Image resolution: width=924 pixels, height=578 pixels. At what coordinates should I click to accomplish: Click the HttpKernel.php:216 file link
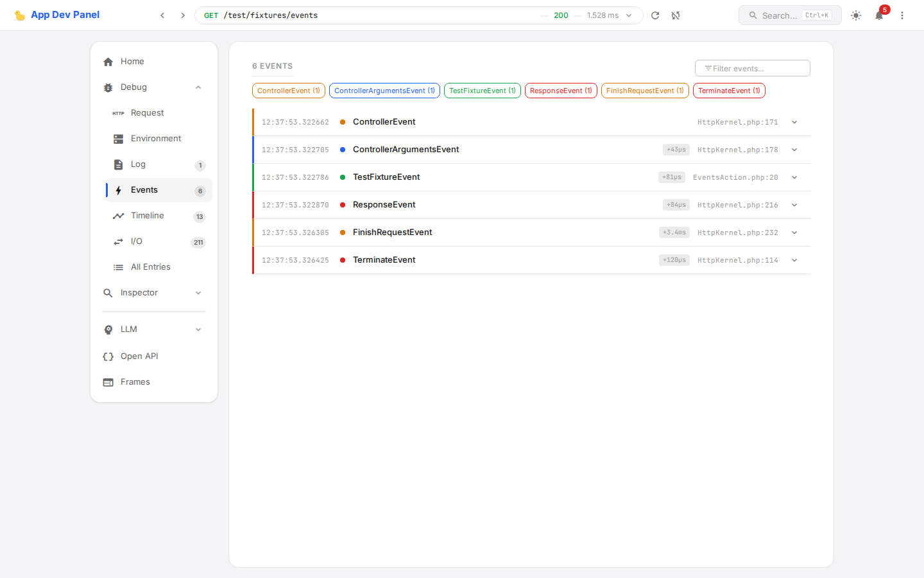[x=737, y=205]
